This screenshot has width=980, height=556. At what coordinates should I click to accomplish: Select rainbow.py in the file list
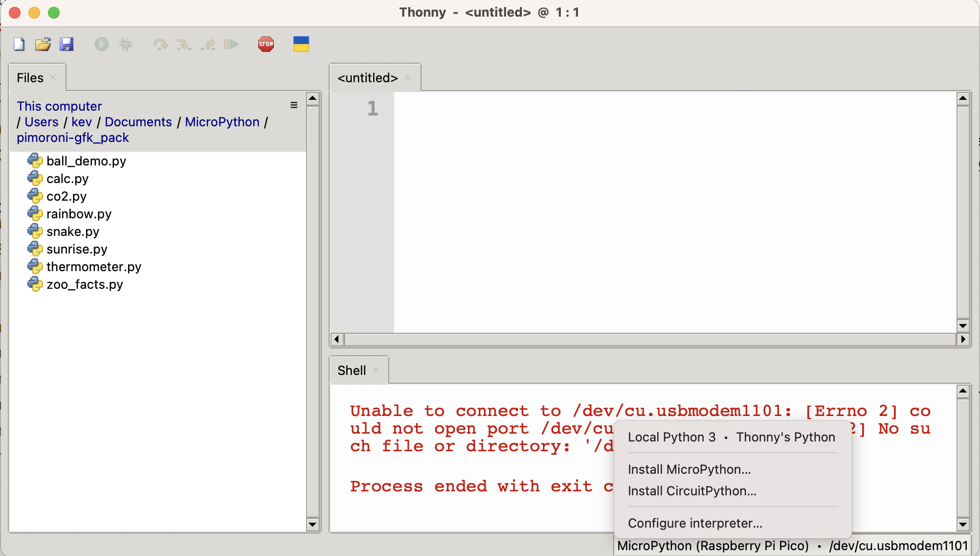coord(79,214)
